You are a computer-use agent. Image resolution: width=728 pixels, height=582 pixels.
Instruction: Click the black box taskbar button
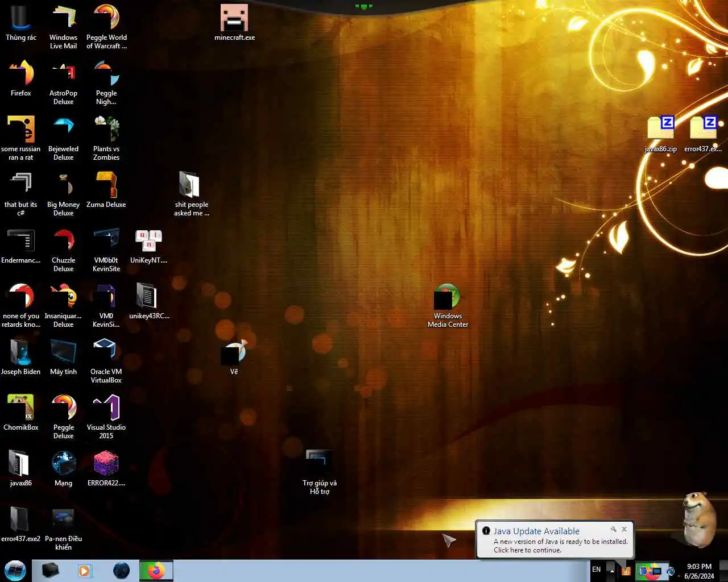tap(50, 571)
